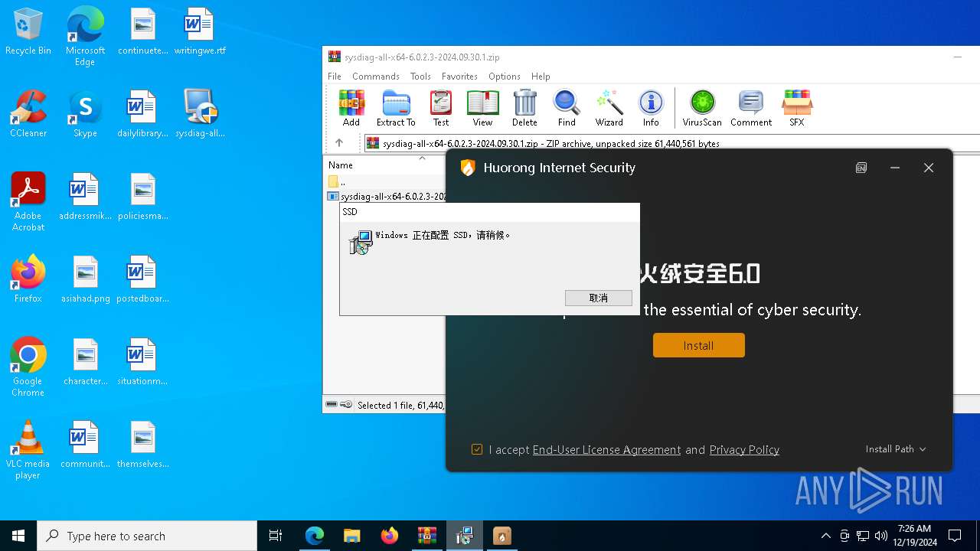Open the Tools menu

click(420, 77)
